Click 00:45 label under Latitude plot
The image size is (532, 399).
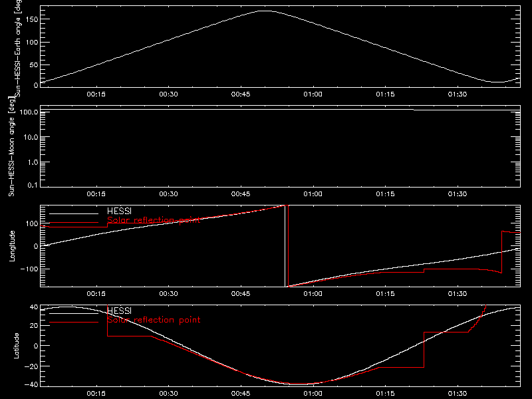[241, 393]
